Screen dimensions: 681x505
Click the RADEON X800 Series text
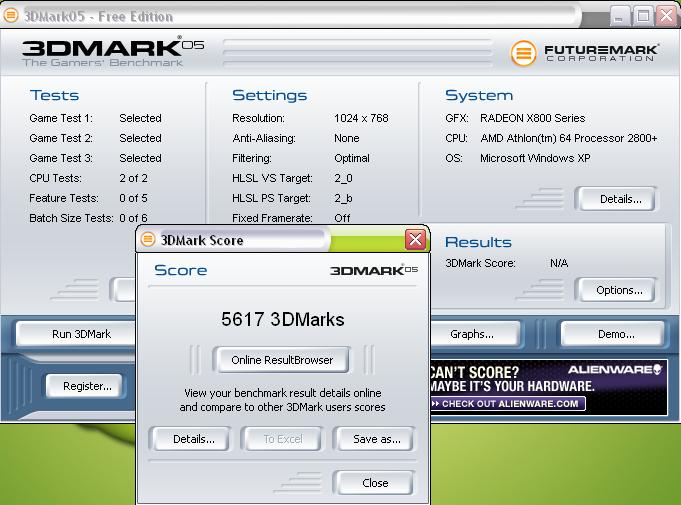tap(532, 118)
